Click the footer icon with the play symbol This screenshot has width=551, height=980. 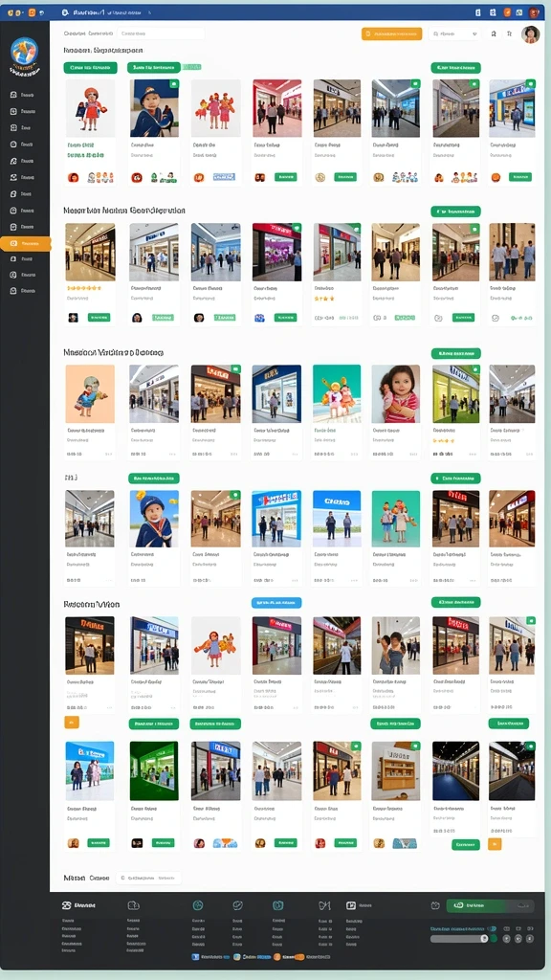(351, 905)
